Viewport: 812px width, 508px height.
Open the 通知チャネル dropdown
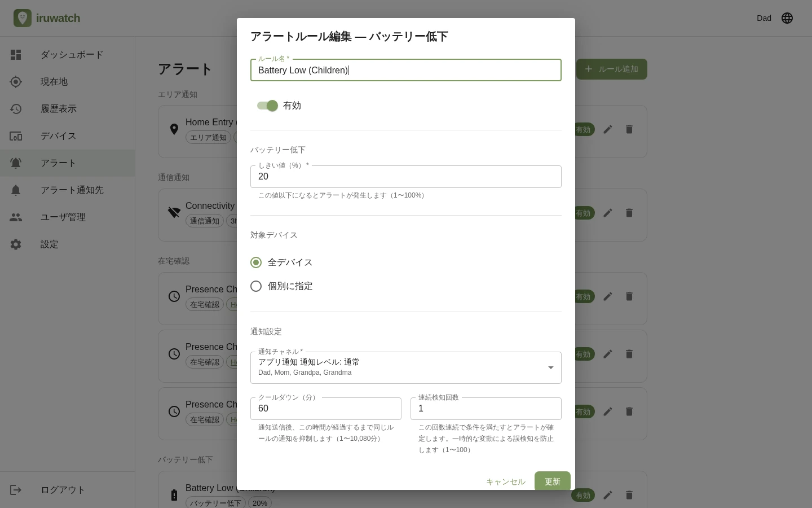point(406,367)
